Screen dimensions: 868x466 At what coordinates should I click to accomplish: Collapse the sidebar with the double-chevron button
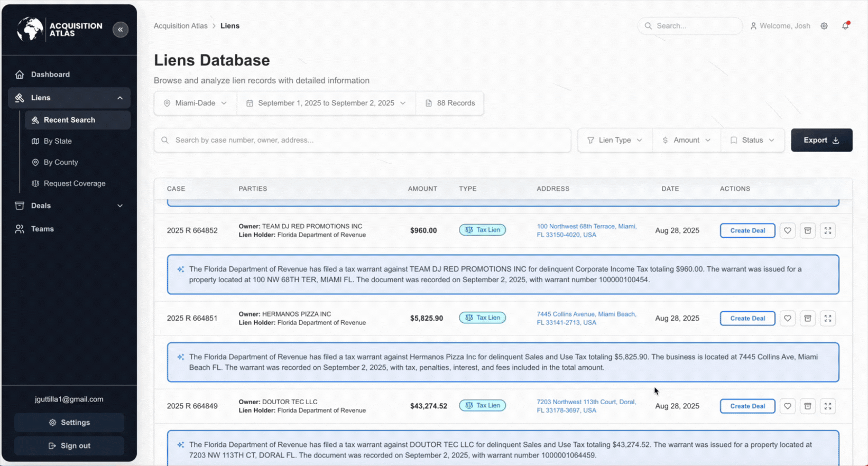(120, 30)
